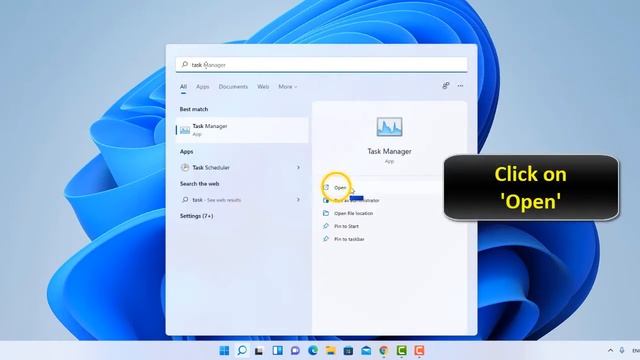Launch Google Chrome from taskbar
640x360 pixels.
click(x=384, y=350)
